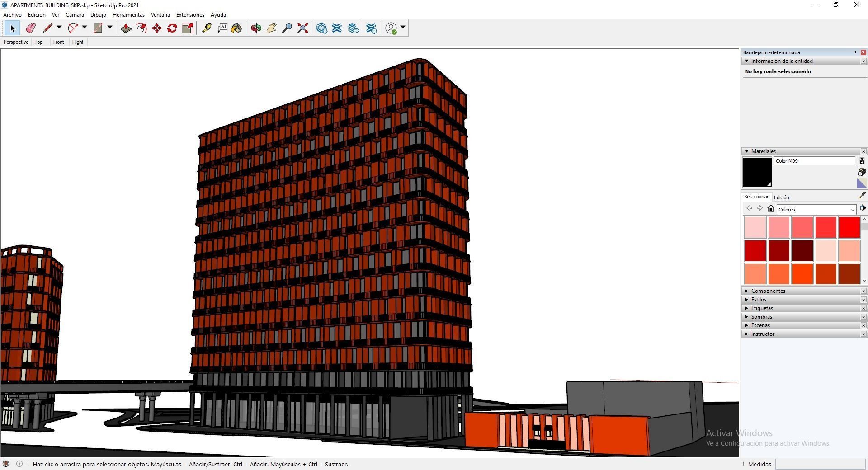868x470 pixels.
Task: Click the Send to LayOut icon
Action: point(353,28)
